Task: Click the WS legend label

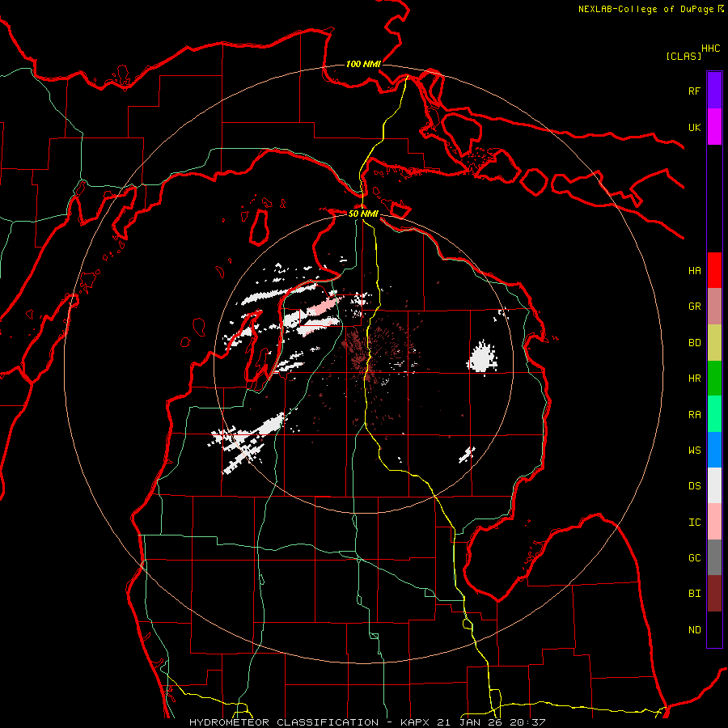Action: 694,451
